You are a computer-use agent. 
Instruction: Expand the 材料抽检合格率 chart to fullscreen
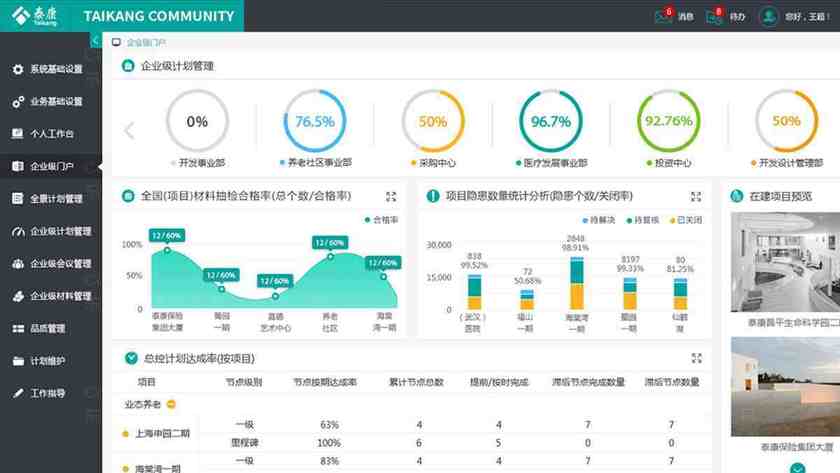(391, 197)
